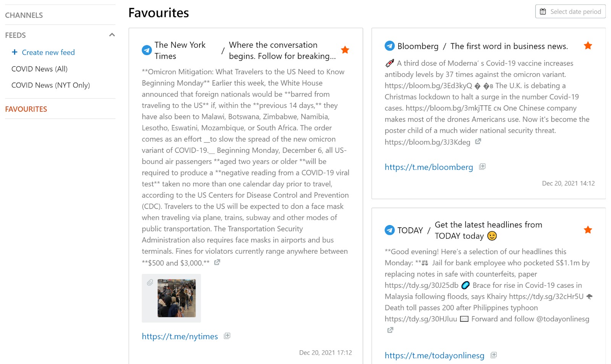Click add icon next to t.me/bloomberg link
Viewport: 611px width, 364px height.
(482, 166)
